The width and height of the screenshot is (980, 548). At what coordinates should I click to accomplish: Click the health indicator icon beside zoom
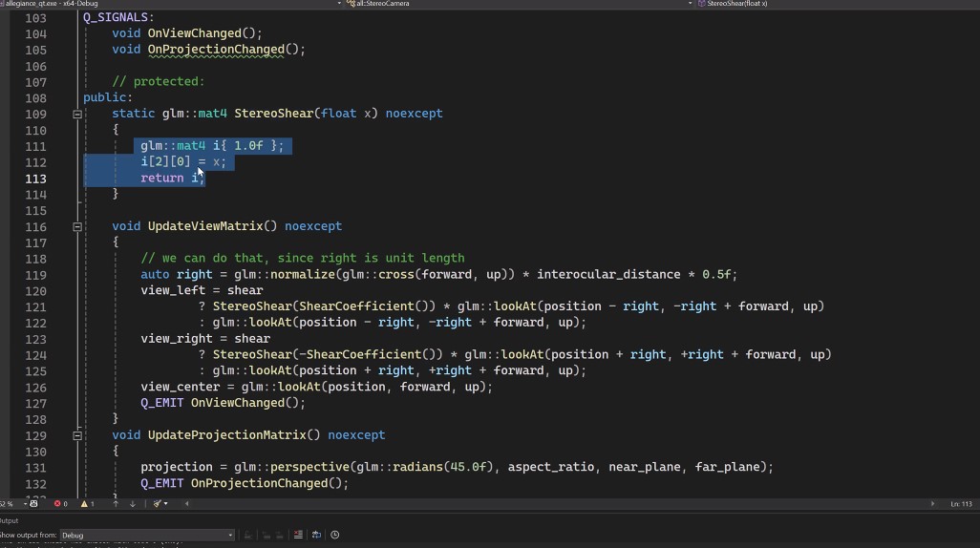pos(33,503)
